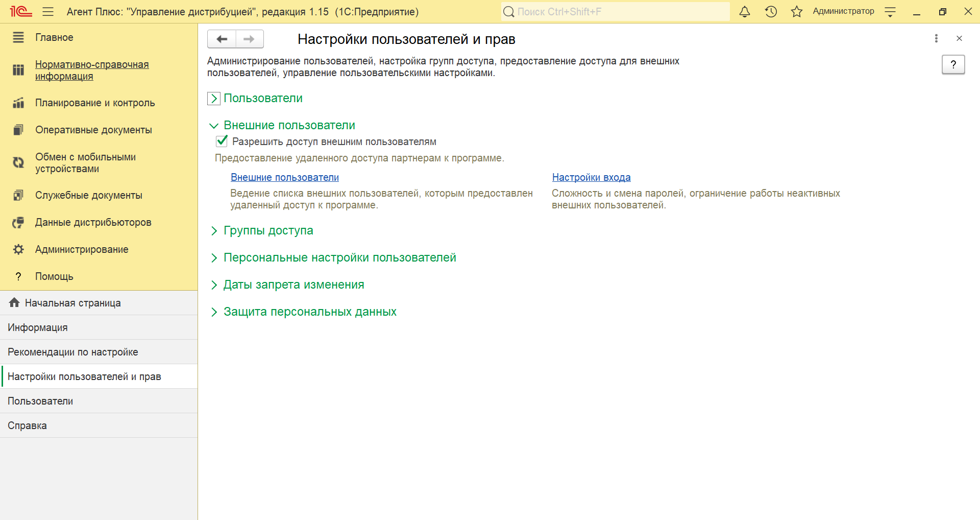Expand the Группы доступа section

[x=214, y=231]
